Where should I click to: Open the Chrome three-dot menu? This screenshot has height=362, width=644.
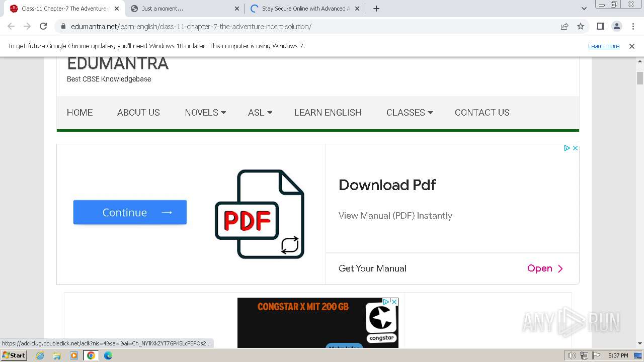click(632, 26)
